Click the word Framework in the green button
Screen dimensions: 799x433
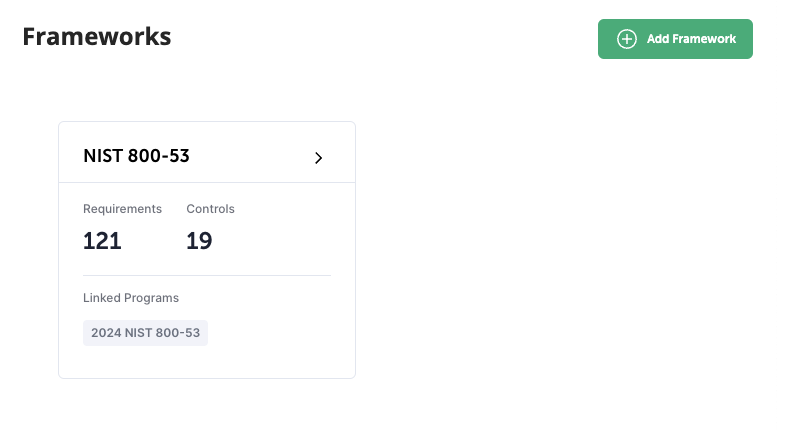coord(704,39)
